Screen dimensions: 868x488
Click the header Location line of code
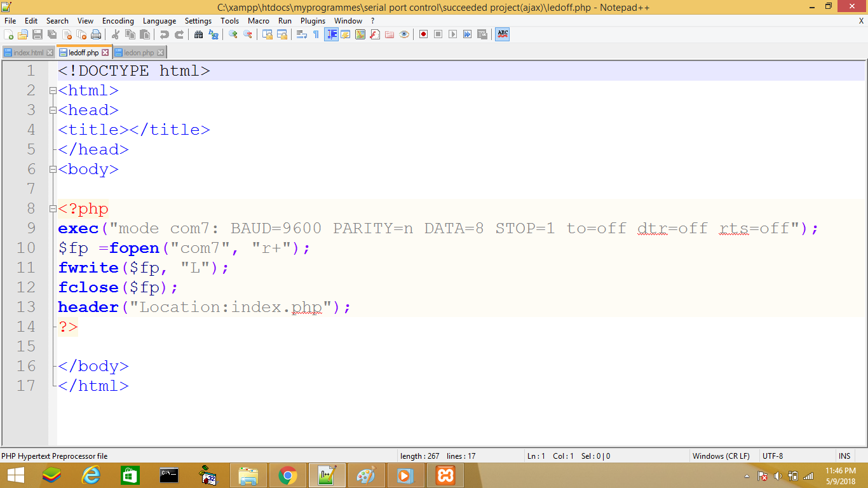pos(204,308)
